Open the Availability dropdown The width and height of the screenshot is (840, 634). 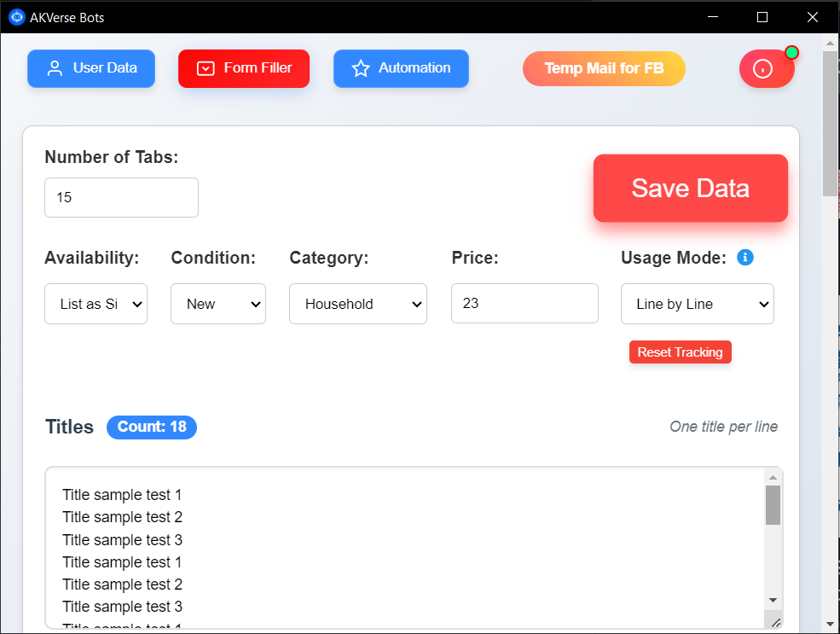[96, 304]
